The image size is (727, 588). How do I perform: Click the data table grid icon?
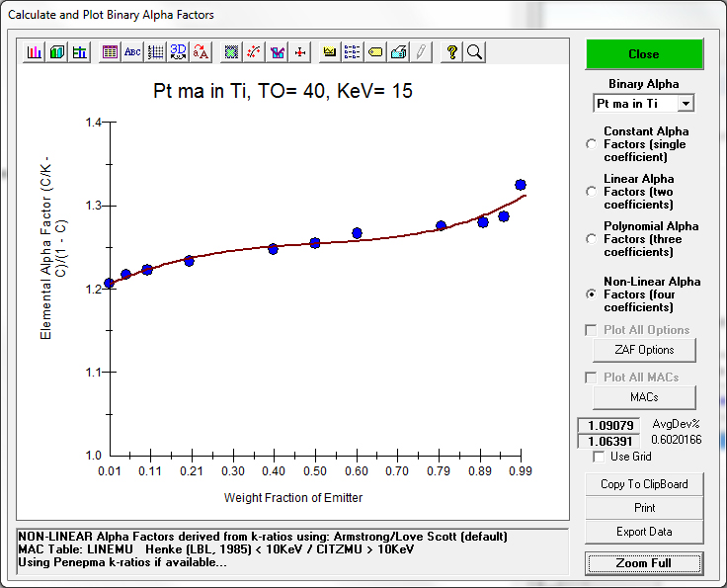(110, 52)
